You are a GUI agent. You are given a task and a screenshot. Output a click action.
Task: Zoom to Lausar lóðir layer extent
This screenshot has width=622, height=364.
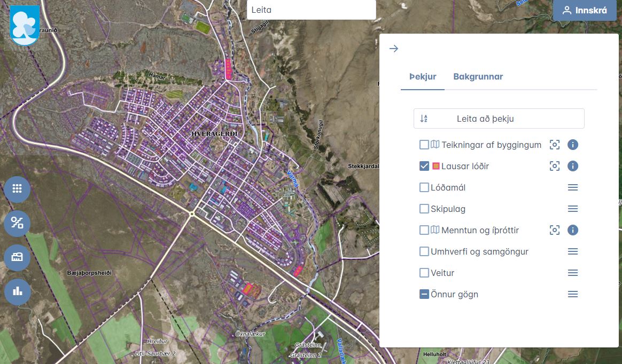(x=555, y=166)
